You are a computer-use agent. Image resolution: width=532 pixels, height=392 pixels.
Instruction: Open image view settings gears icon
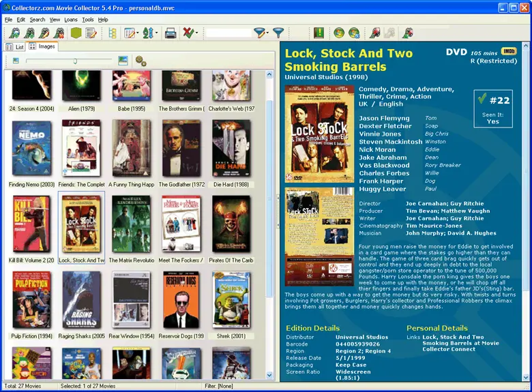click(x=141, y=61)
